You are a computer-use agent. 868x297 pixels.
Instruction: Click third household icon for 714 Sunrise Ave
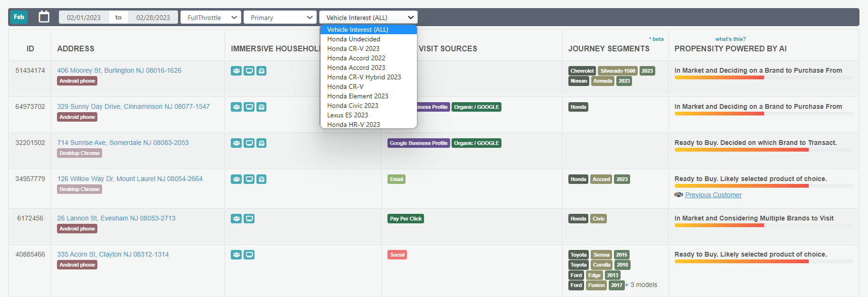coord(261,143)
